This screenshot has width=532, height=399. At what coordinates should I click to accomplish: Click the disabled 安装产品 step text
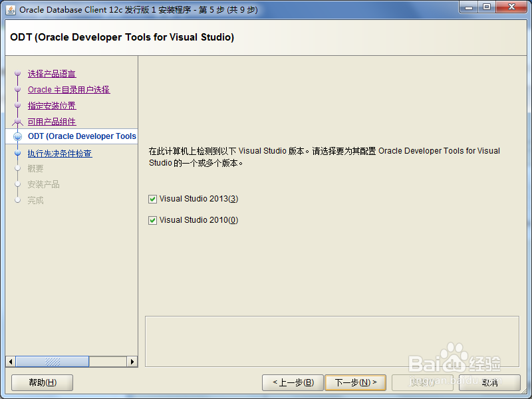tap(43, 185)
